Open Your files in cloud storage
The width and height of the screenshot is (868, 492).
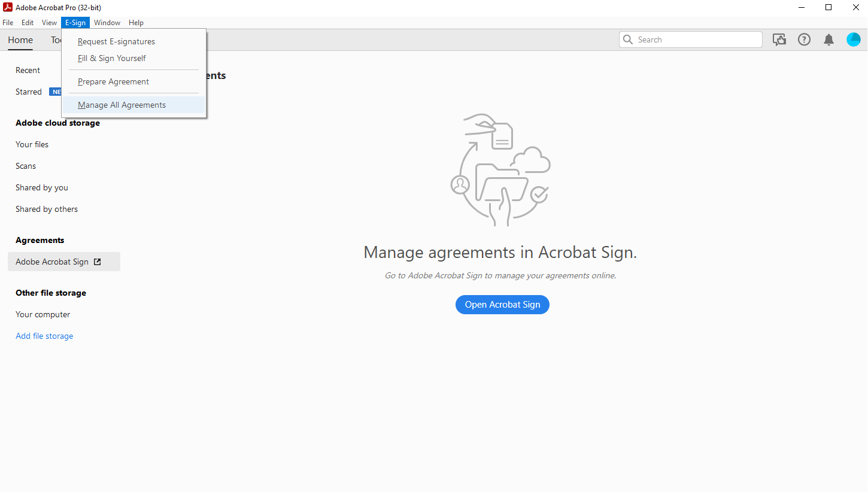pos(32,144)
